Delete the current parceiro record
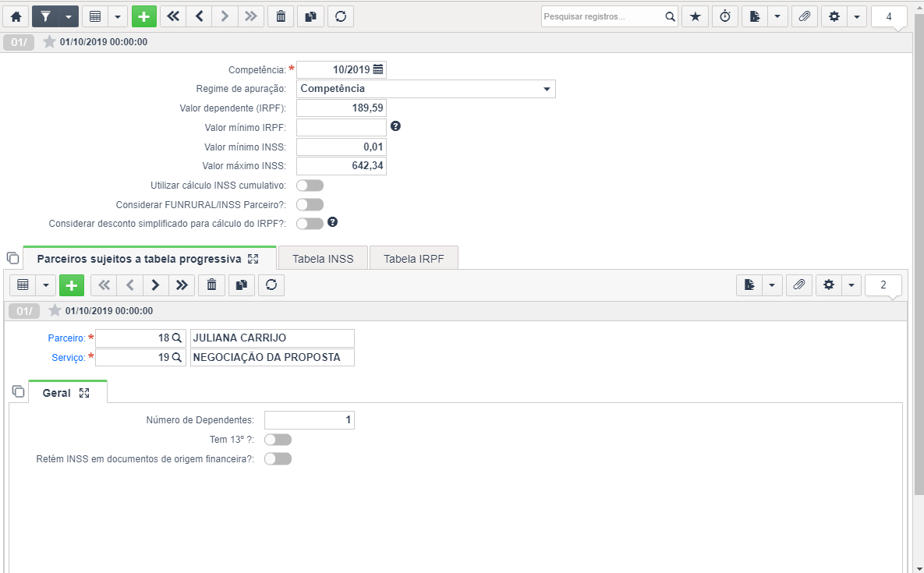924x573 pixels. tap(211, 285)
